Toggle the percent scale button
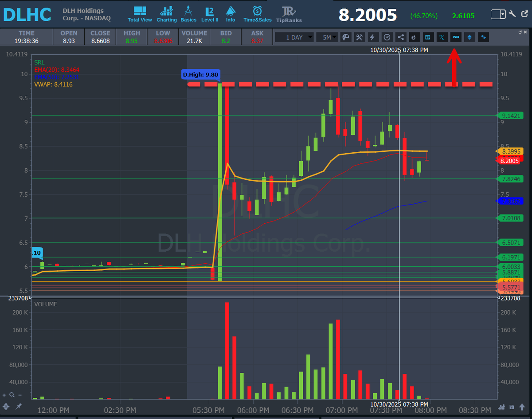532x419 pixels. pos(442,37)
